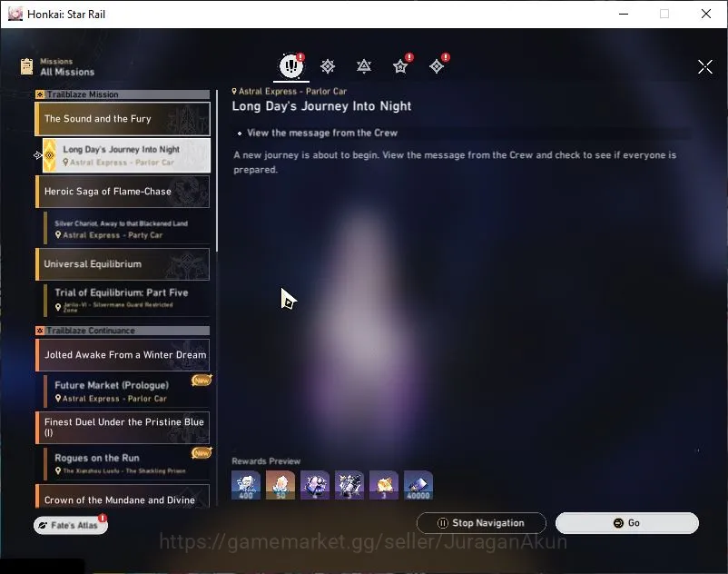Click the New badge on Future Market
Image resolution: width=728 pixels, height=574 pixels.
click(202, 381)
